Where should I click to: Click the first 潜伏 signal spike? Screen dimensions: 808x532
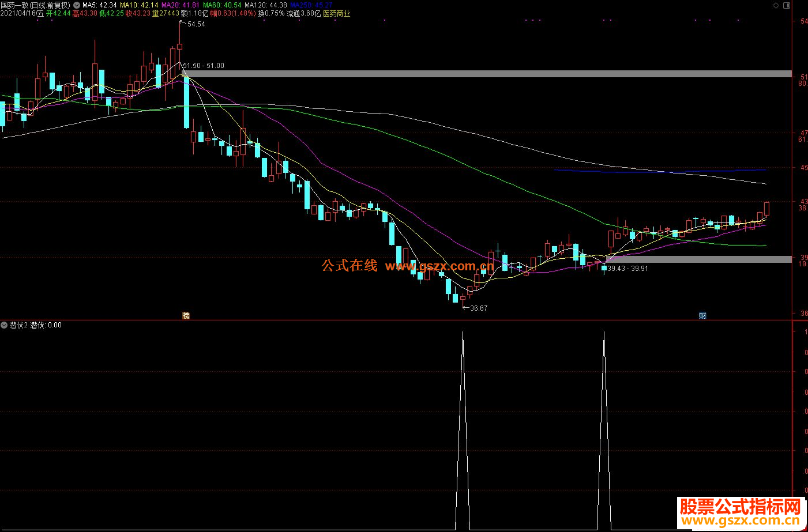pyautogui.click(x=463, y=429)
